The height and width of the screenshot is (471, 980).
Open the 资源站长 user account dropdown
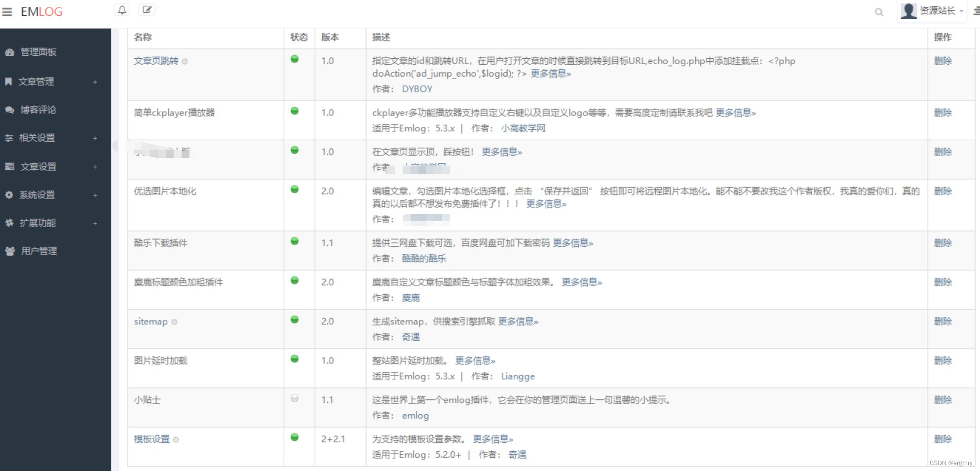click(938, 10)
